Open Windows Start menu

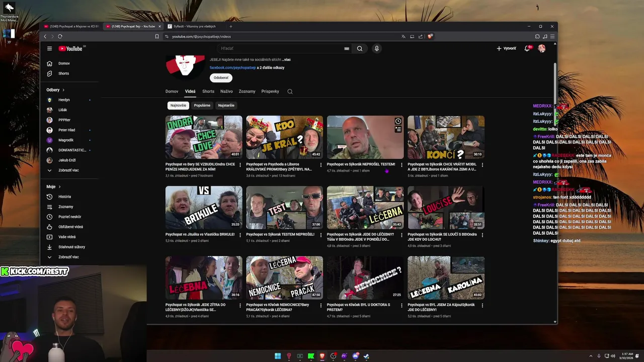coord(278,356)
